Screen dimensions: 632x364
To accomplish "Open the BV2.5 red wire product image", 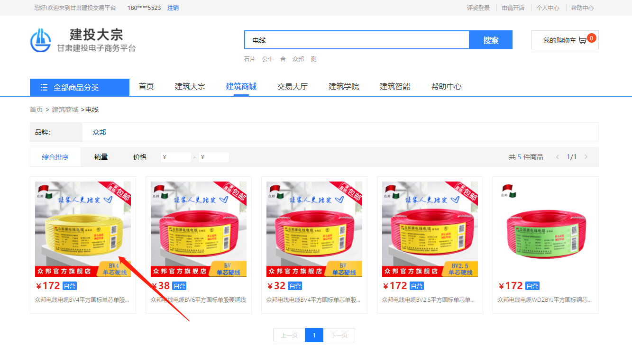I will coord(430,229).
